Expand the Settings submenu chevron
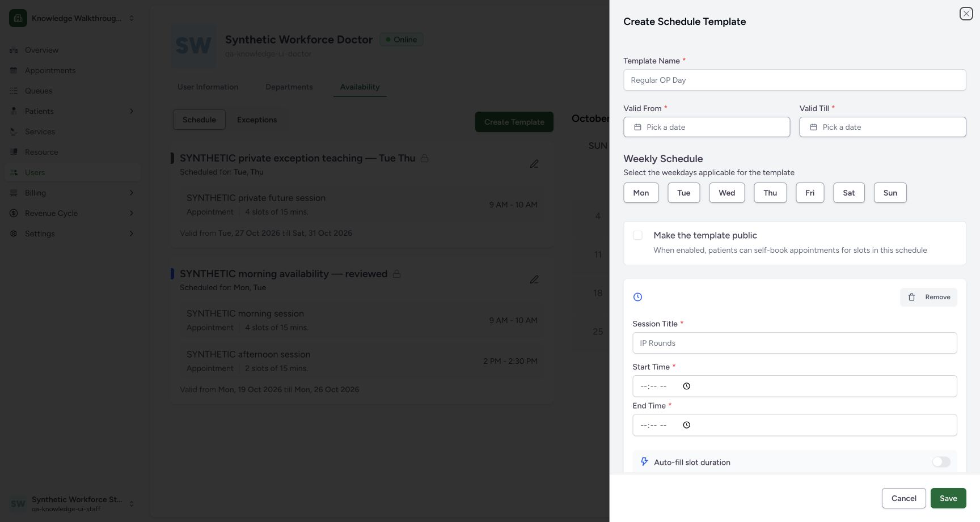This screenshot has height=522, width=980. point(132,234)
